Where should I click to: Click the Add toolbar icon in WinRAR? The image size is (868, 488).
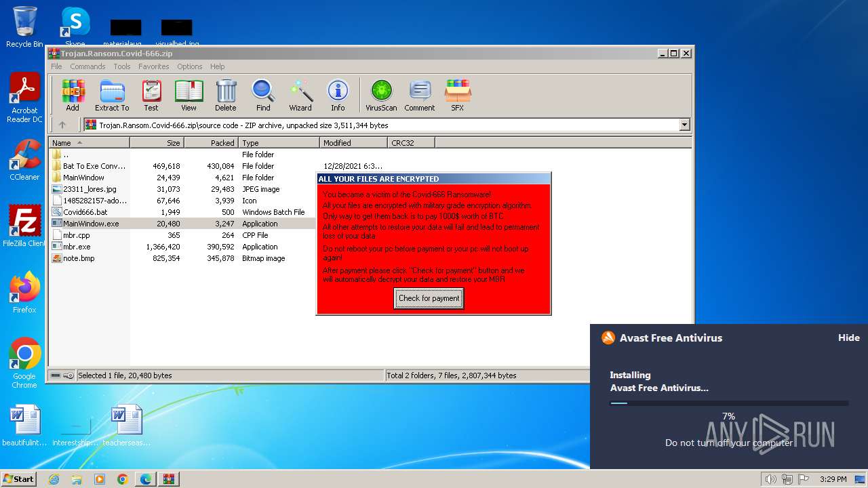73,96
